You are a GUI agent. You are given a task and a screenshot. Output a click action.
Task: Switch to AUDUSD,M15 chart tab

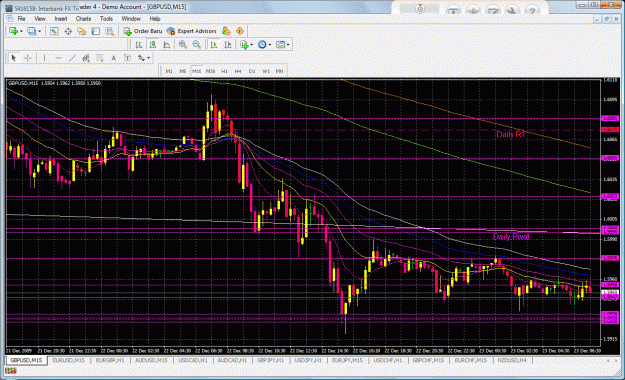(x=151, y=360)
